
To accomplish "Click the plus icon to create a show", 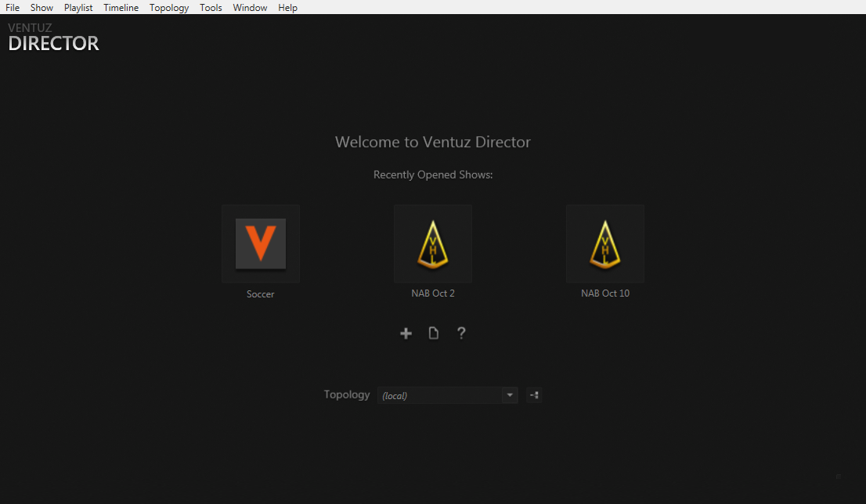I will [406, 333].
